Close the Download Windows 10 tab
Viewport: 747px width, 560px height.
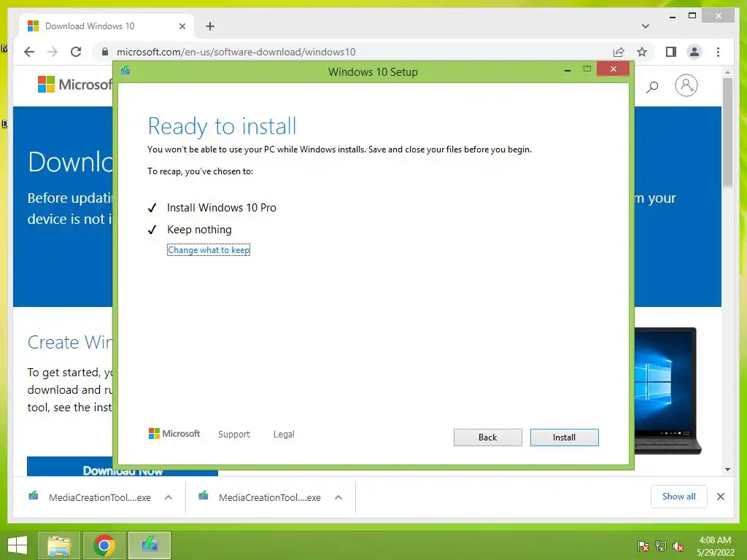pos(182,26)
